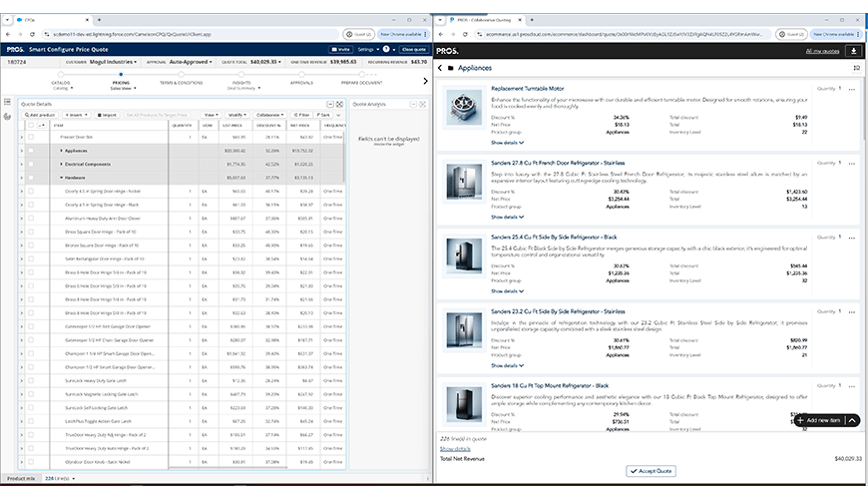Open the Chrome menu in the Collaborative Quoting window
The width and height of the screenshot is (868, 499).
[859, 34]
